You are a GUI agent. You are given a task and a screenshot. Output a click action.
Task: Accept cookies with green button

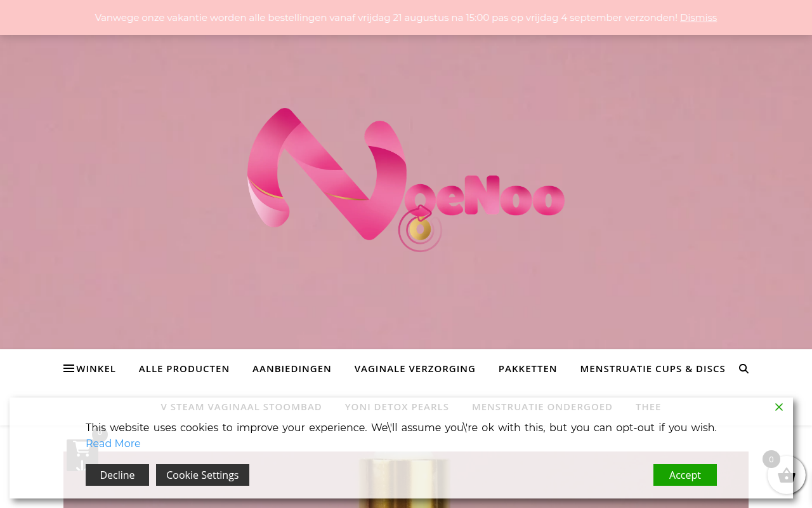(x=685, y=475)
